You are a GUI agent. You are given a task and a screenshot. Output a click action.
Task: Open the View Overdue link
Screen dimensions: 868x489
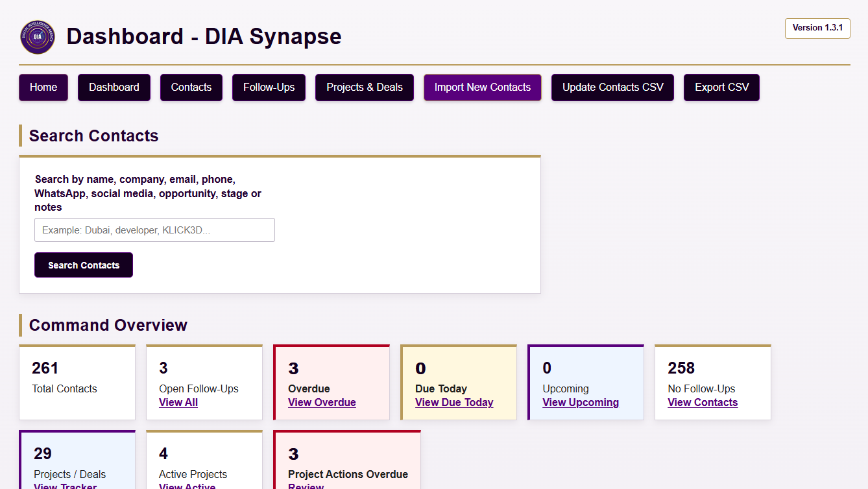tap(322, 402)
